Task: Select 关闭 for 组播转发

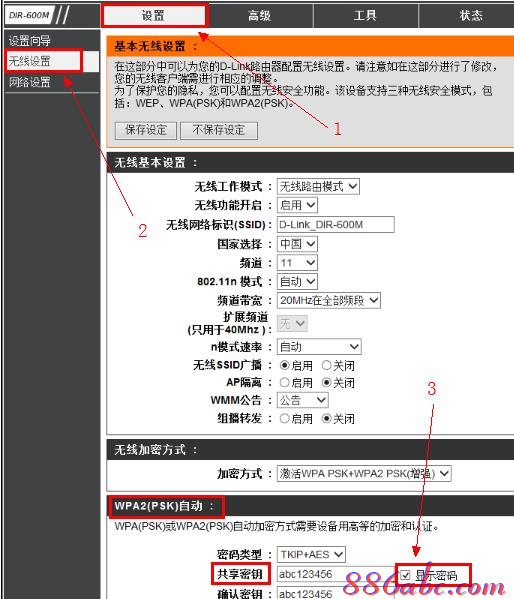Action: 326,419
